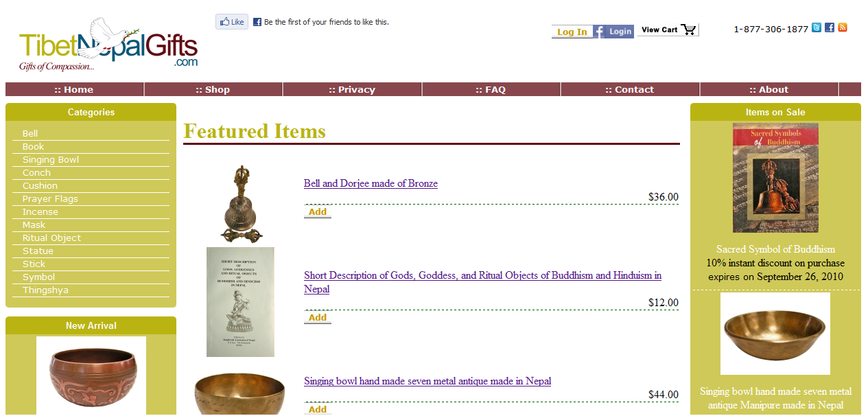The height and width of the screenshot is (416, 868).
Task: Click the shopping cart icon
Action: click(689, 30)
